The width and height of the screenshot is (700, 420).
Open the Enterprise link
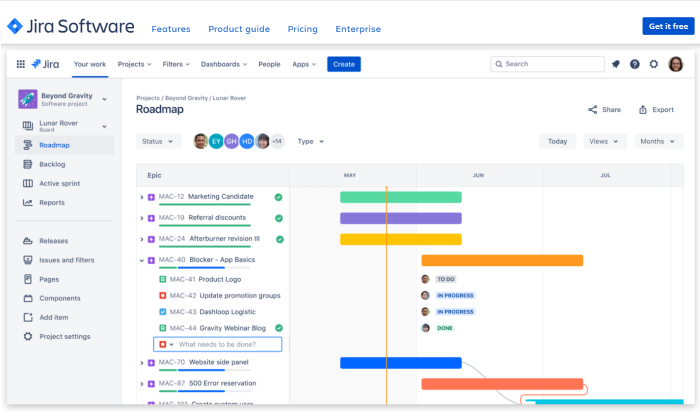[x=358, y=29]
